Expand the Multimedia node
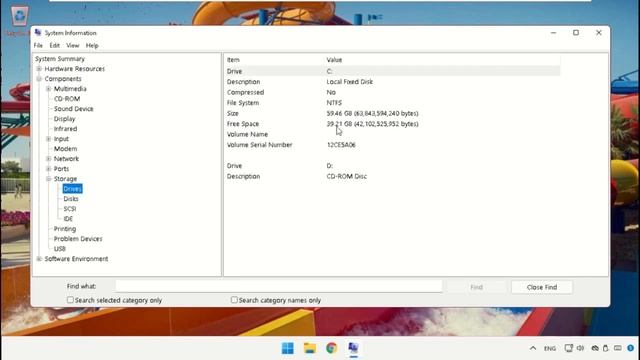 49,89
